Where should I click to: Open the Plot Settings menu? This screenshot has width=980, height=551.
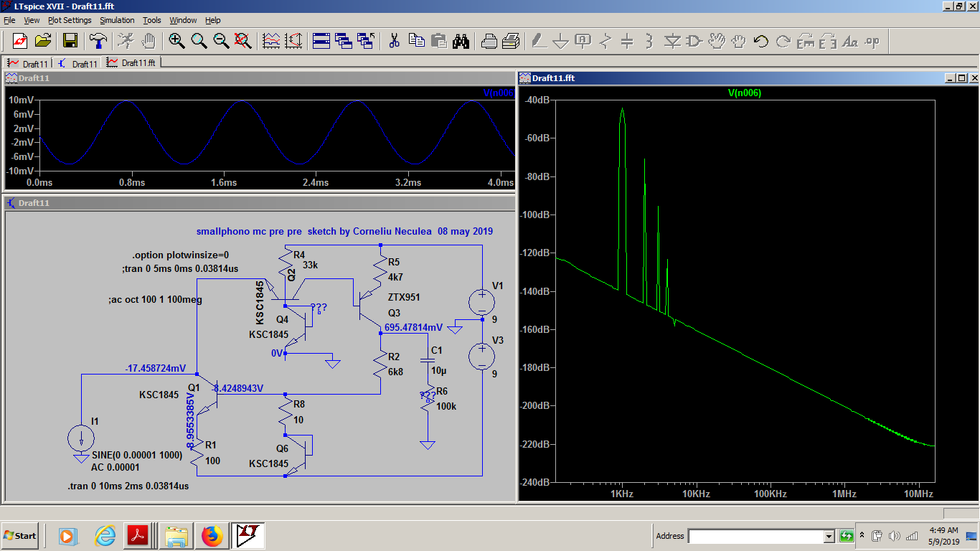click(70, 20)
